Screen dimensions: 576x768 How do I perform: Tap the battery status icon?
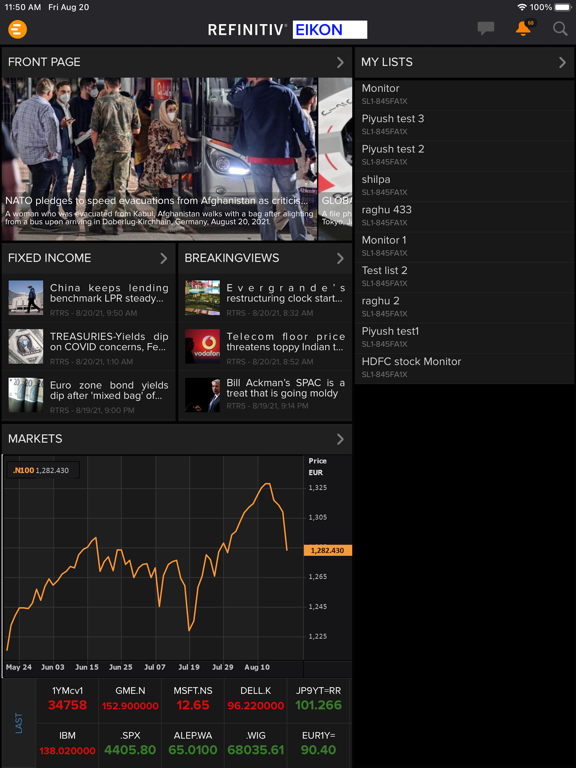pyautogui.click(x=563, y=7)
